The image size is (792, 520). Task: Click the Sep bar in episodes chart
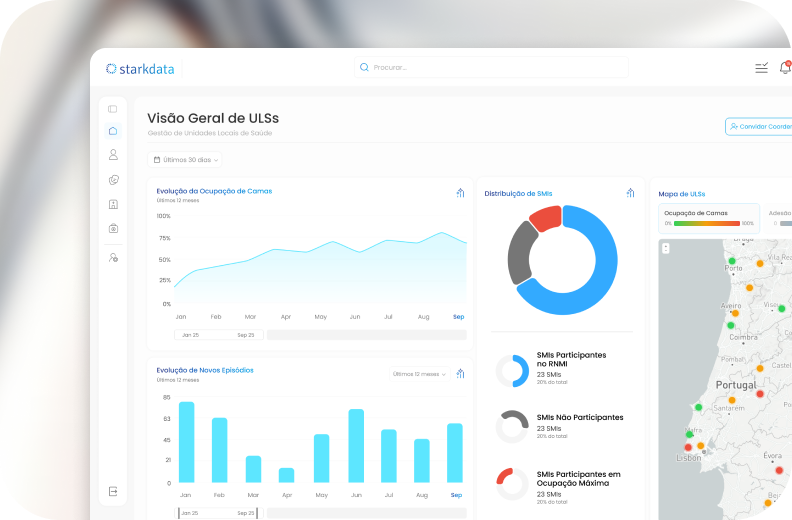[x=455, y=453]
